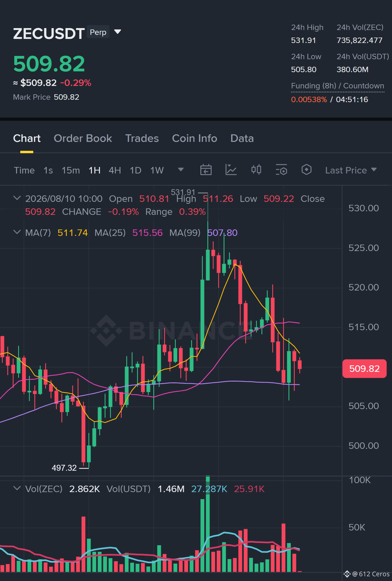This screenshot has width=392, height=581.
Task: Click the -0.29% price change
Action: coord(76,83)
